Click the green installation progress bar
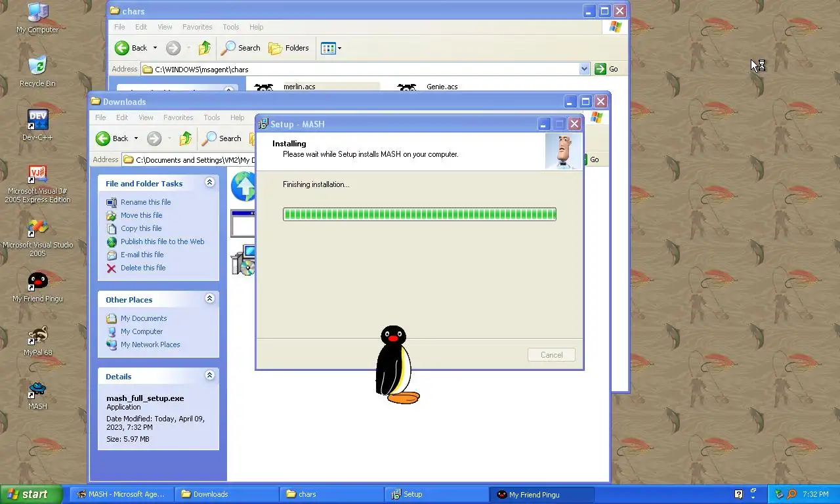Screen dimensions: 840x504 coord(419,214)
